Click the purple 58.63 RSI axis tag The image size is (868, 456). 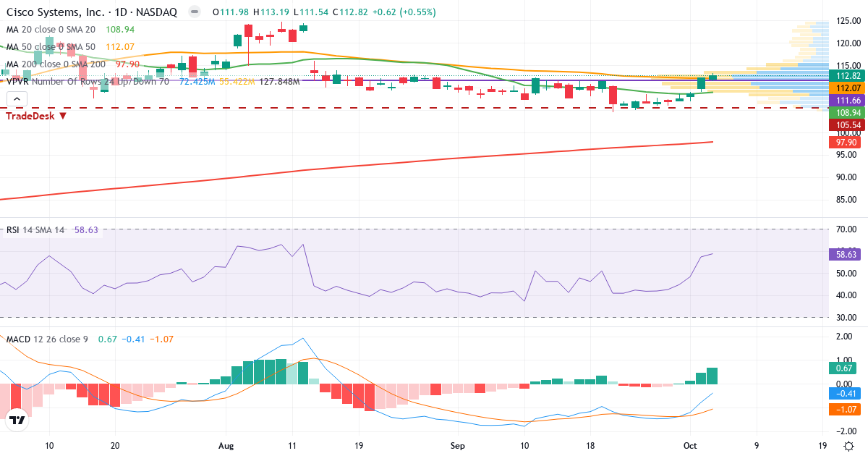pos(845,254)
